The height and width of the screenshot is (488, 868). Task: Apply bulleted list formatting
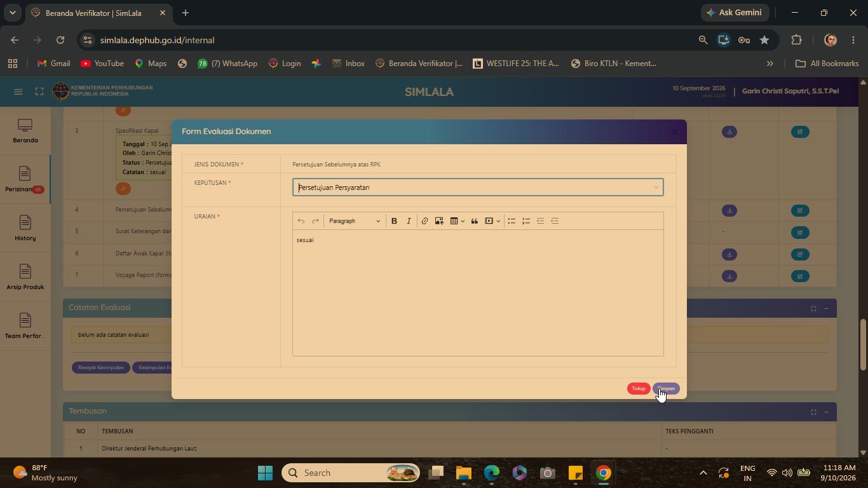click(x=512, y=221)
